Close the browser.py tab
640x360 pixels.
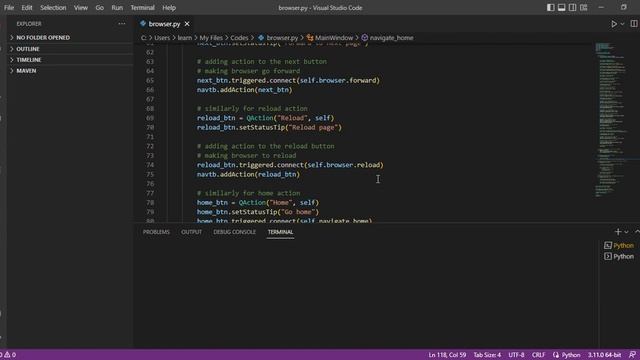click(x=187, y=24)
